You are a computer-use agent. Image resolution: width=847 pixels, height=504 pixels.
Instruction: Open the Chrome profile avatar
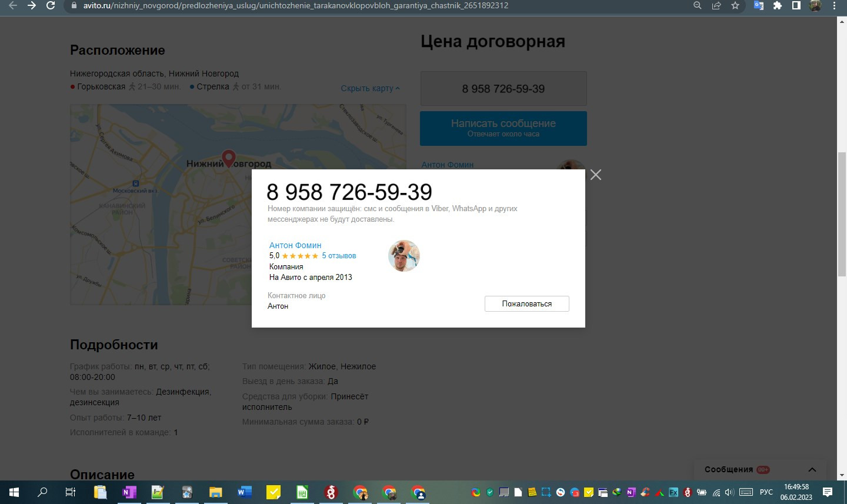[x=815, y=5]
